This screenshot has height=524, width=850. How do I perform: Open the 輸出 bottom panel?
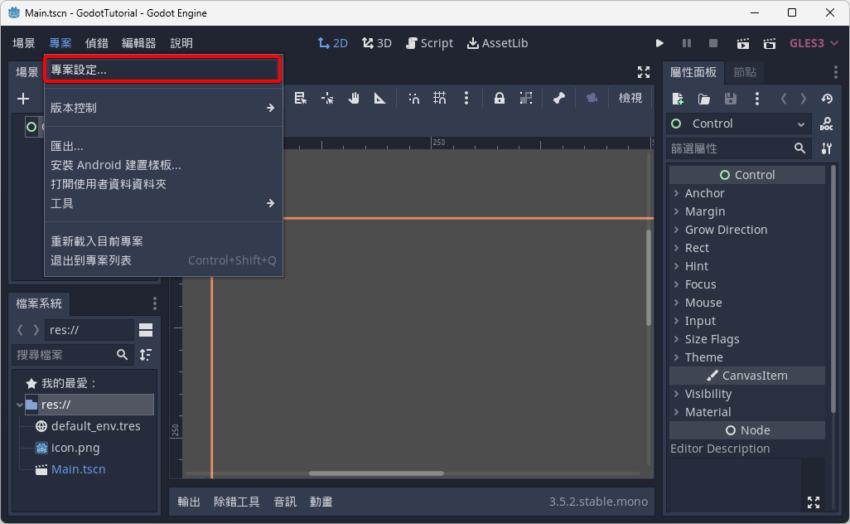189,502
